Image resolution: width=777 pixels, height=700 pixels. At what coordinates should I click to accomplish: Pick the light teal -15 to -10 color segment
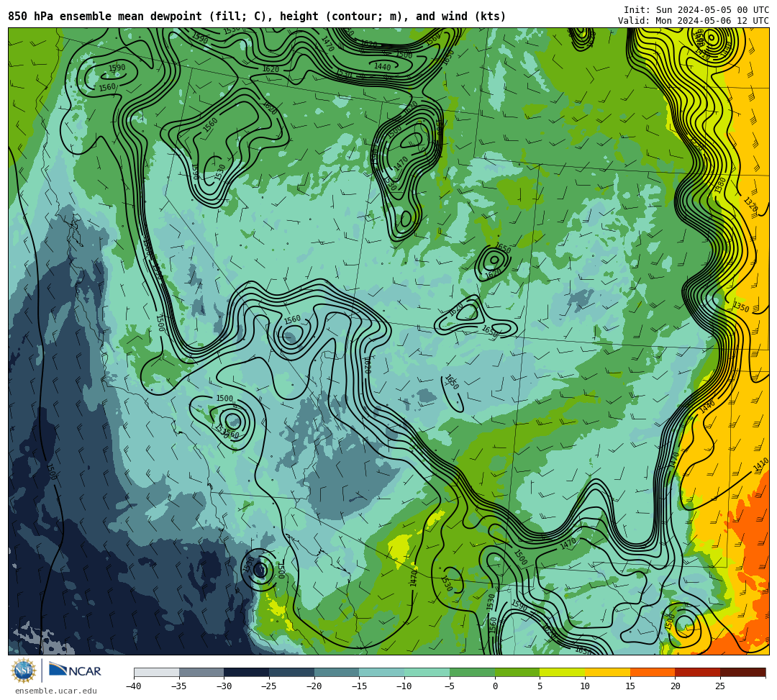382,672
